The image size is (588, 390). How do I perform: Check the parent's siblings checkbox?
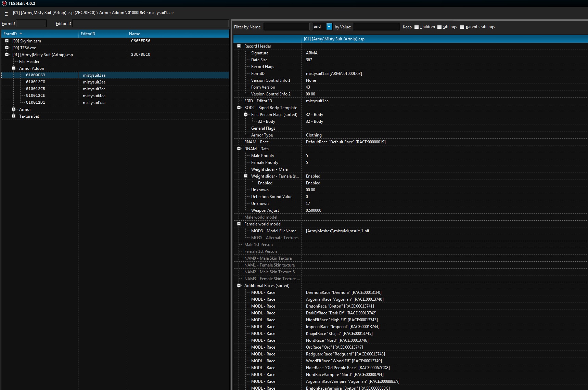click(462, 27)
